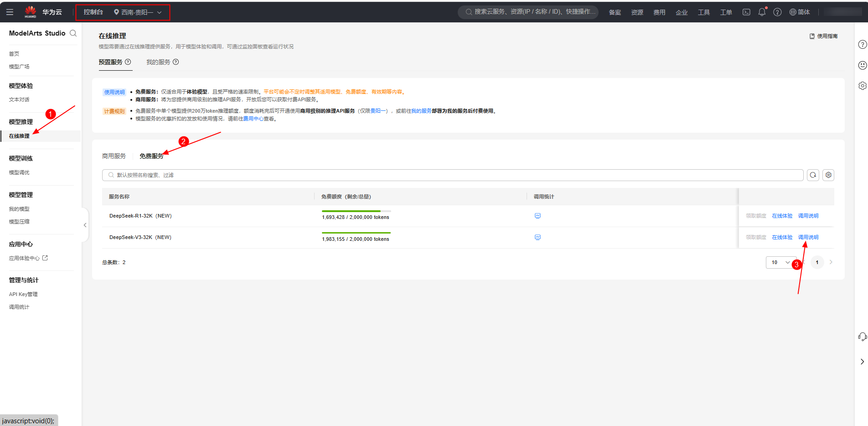Switch to the 我的服务 tab
Screen dimensions: 868x426
pos(158,62)
